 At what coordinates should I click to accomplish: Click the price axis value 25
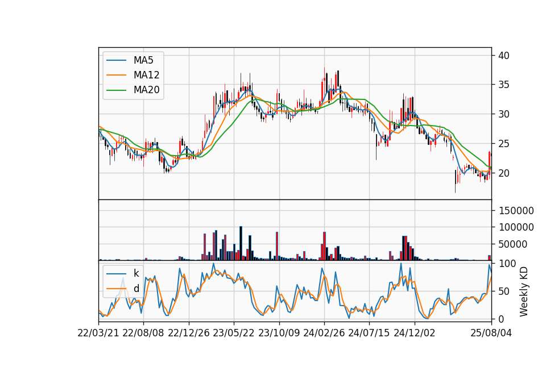pyautogui.click(x=503, y=144)
